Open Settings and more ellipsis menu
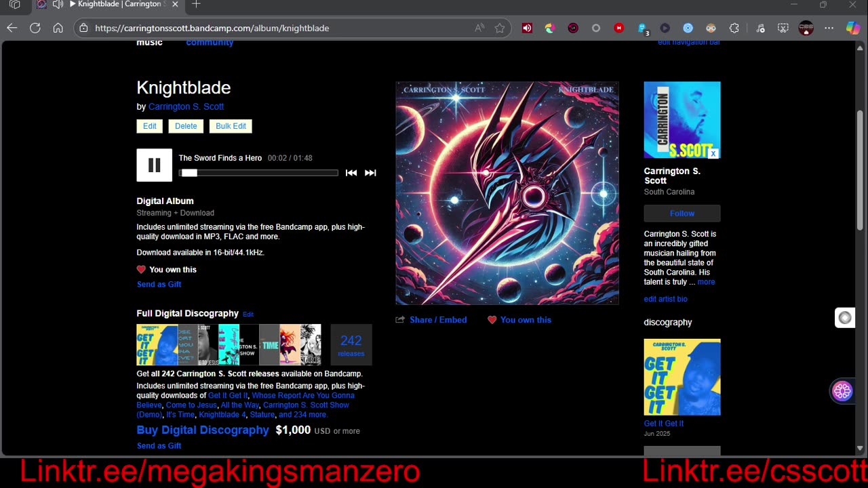Screen dimensions: 868x488 coord(829,28)
